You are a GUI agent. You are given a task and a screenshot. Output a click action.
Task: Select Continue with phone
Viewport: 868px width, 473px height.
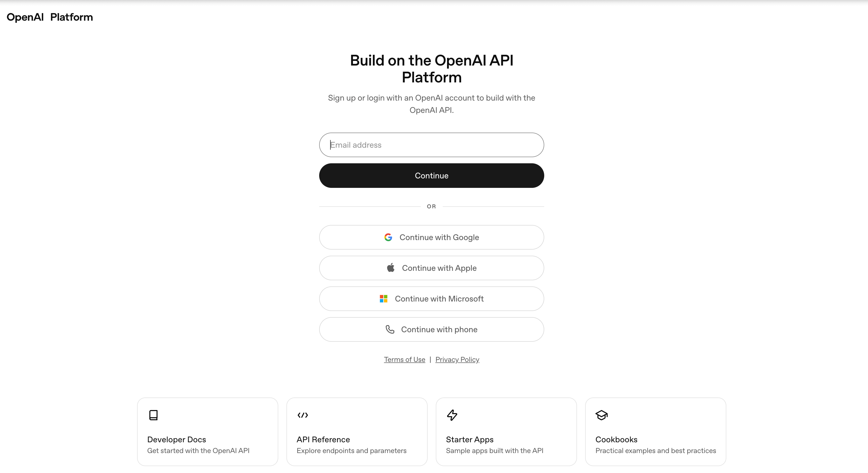click(431, 329)
